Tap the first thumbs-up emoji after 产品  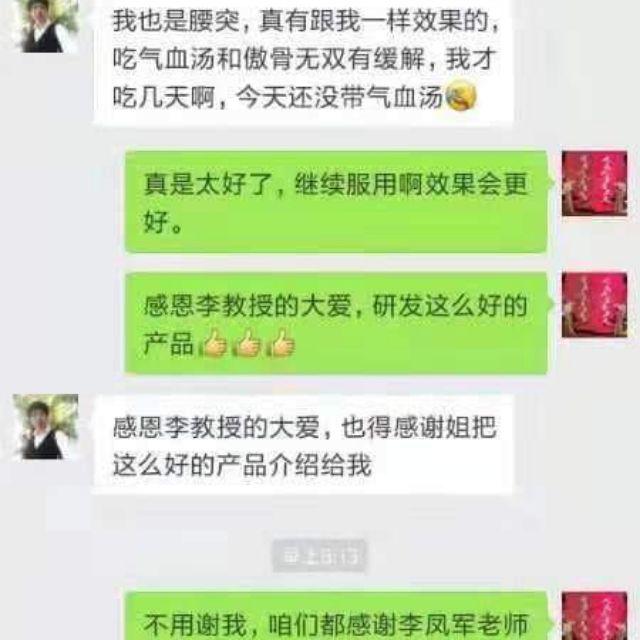pyautogui.click(x=213, y=344)
